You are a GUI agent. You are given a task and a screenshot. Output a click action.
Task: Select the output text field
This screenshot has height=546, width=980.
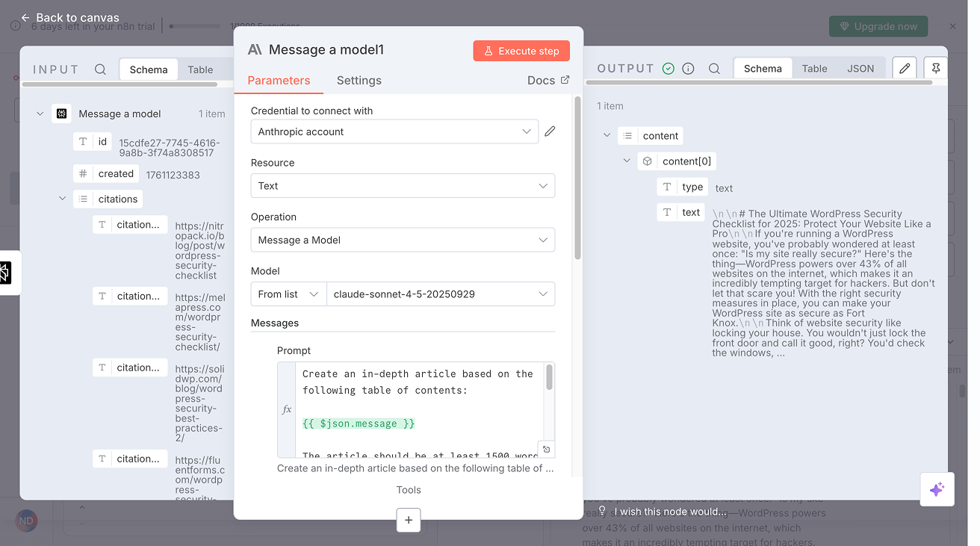click(x=682, y=212)
